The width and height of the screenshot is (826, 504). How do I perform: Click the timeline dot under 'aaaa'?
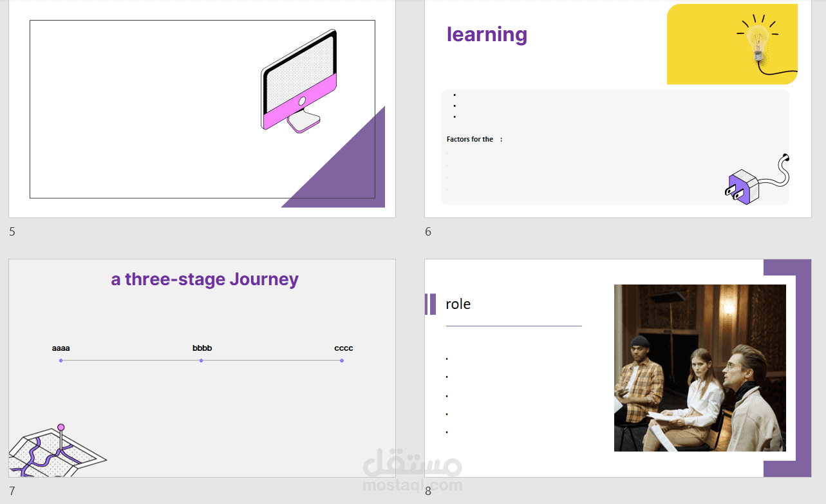61,360
